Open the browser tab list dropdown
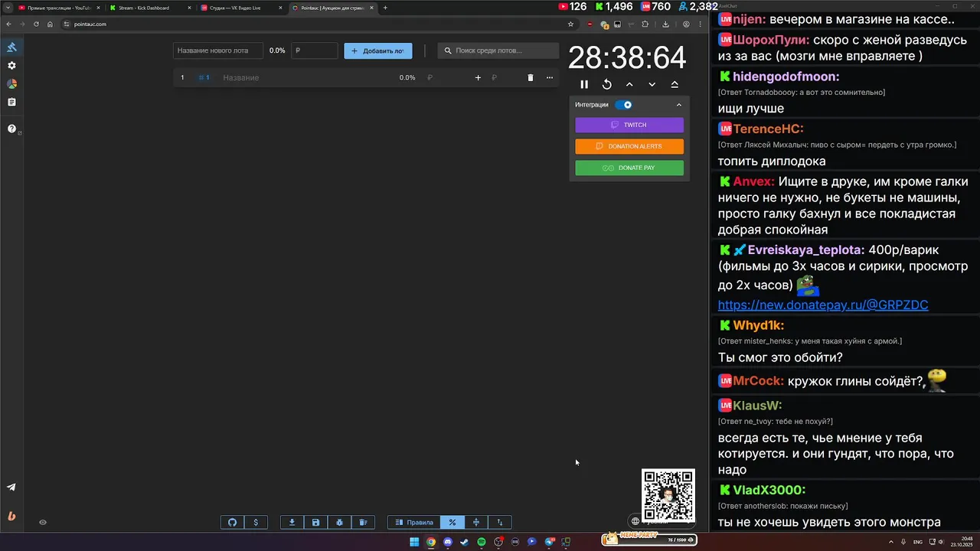 click(8, 8)
